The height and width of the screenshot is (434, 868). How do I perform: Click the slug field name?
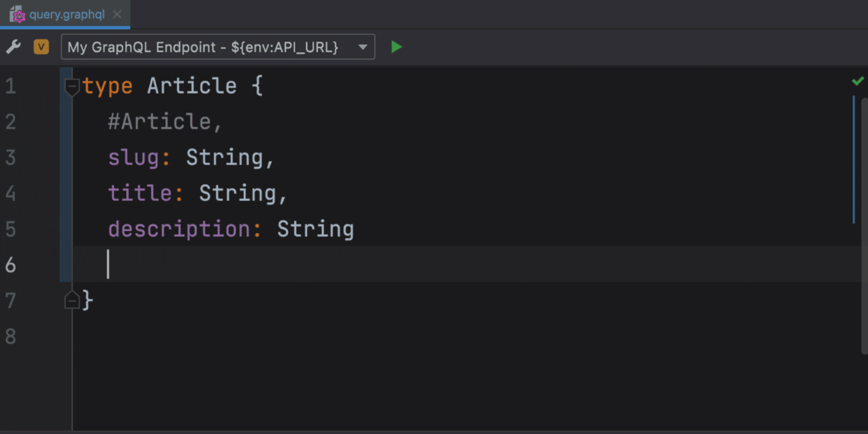point(133,158)
